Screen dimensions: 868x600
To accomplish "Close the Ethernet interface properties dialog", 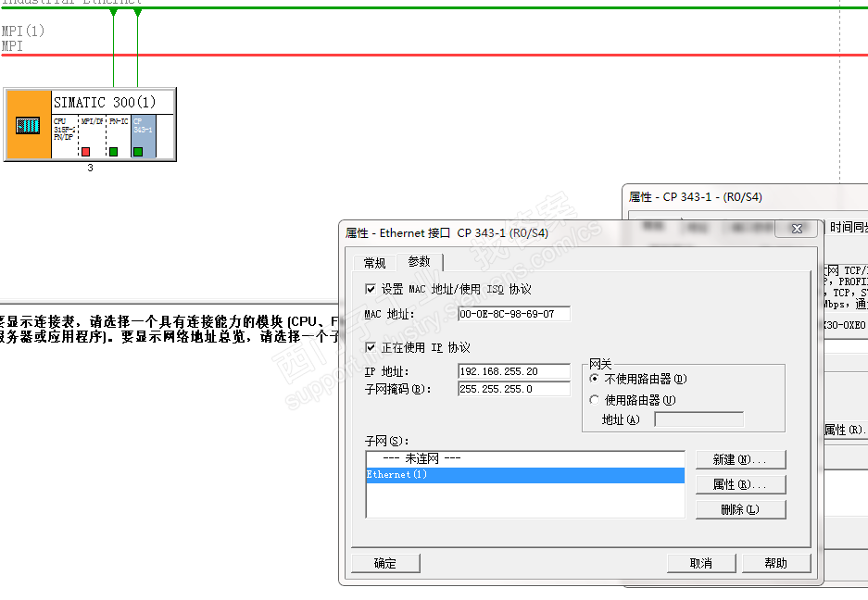I will tap(797, 229).
